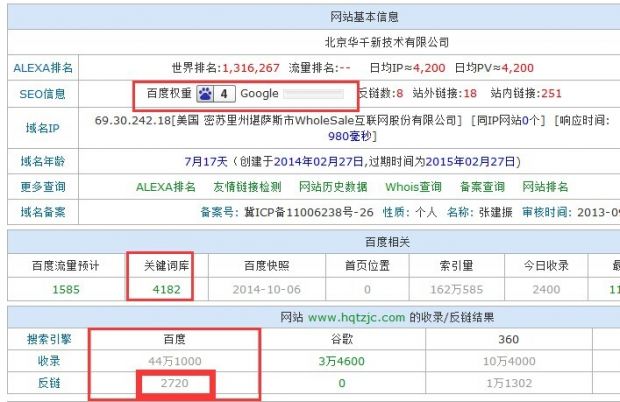The width and height of the screenshot is (620, 402).
Task: Click the 域名备案 row label
Action: (43, 212)
